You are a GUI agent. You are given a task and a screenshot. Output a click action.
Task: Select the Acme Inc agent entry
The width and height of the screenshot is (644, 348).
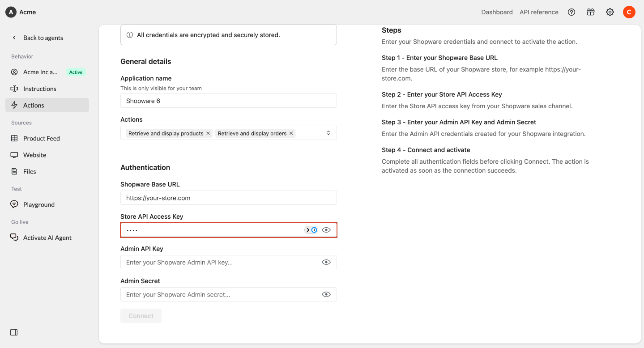[47, 72]
